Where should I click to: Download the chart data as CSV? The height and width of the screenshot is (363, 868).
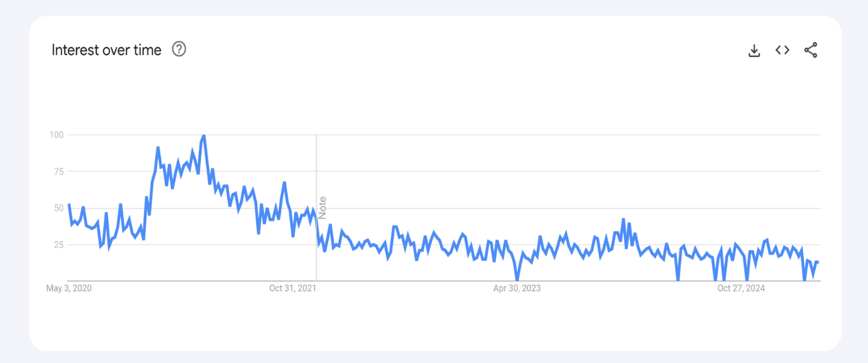click(754, 50)
